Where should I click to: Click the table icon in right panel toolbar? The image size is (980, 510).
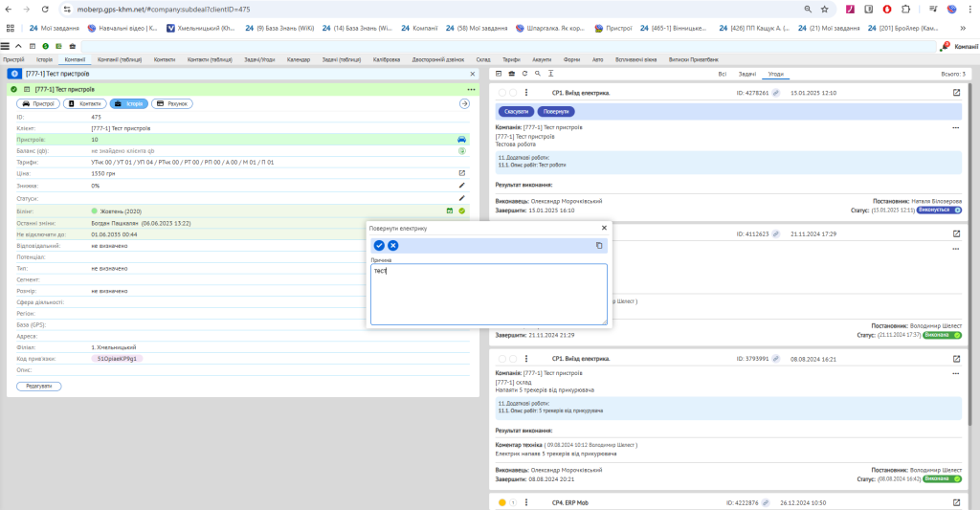click(498, 74)
